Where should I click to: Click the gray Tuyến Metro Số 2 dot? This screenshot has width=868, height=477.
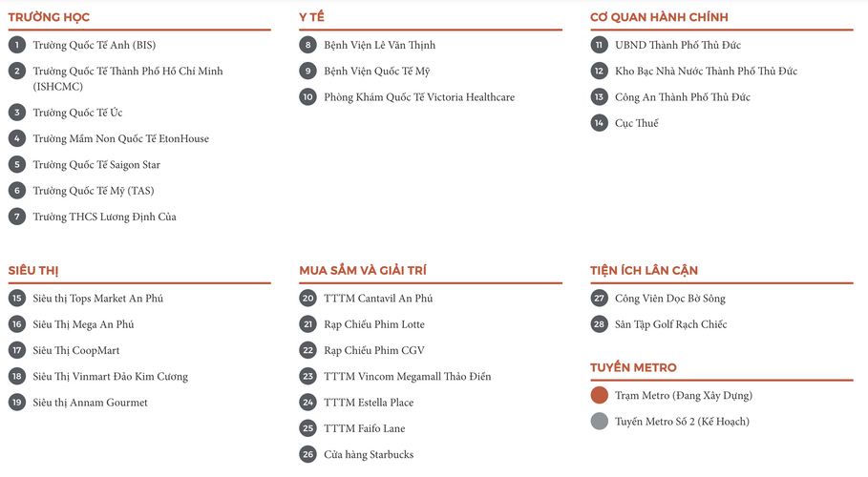pos(599,421)
